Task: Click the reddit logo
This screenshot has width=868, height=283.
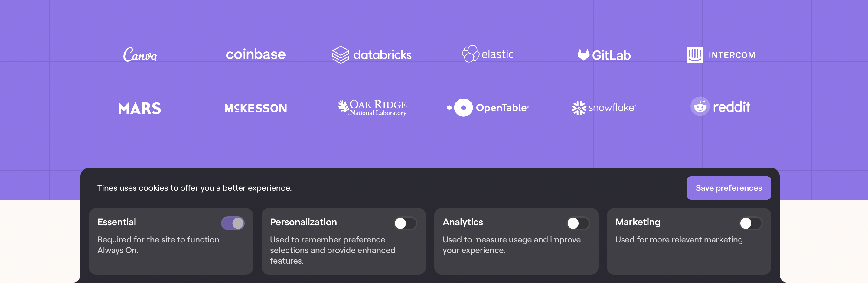Action: tap(720, 107)
